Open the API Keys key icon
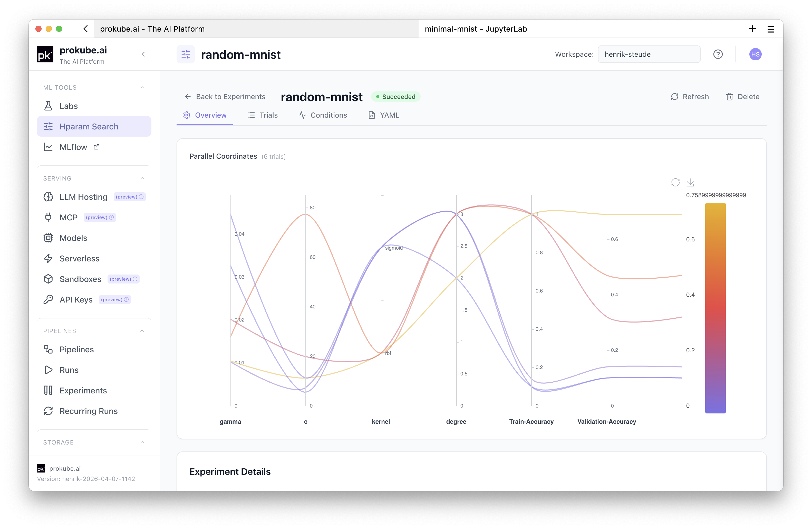The height and width of the screenshot is (529, 812). 48,299
